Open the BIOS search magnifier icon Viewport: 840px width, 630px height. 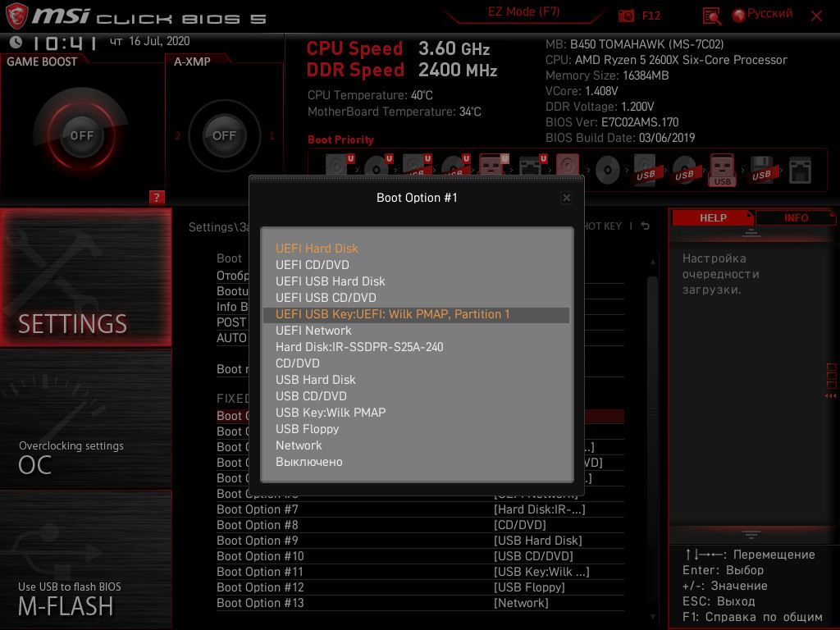pyautogui.click(x=711, y=16)
